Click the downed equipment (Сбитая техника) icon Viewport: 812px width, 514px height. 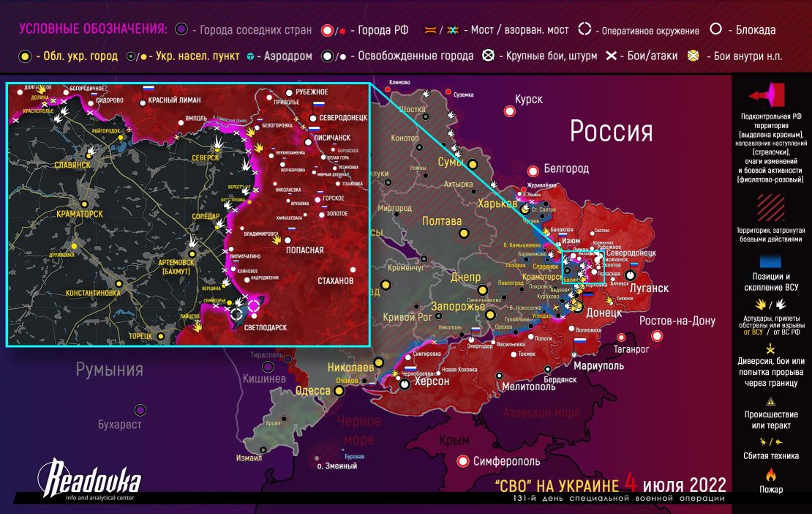(770, 442)
